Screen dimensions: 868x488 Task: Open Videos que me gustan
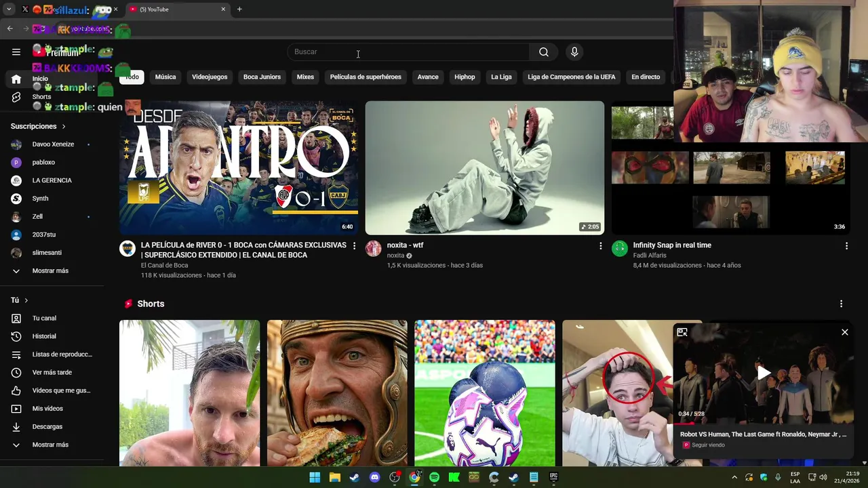coord(52,390)
